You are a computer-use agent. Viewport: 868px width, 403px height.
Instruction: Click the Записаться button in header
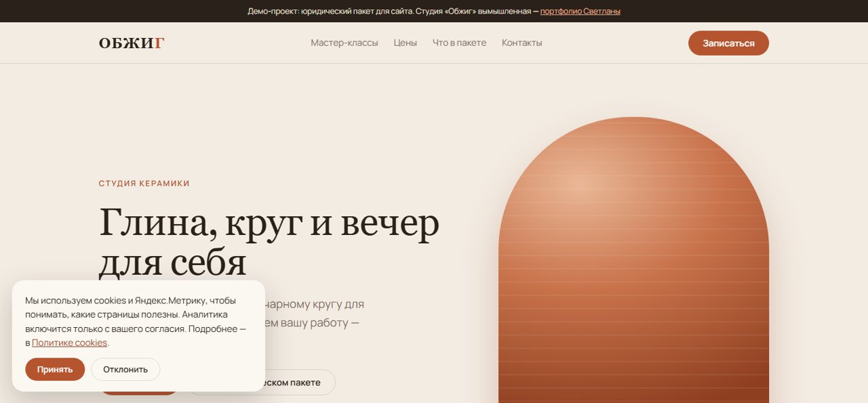[728, 43]
